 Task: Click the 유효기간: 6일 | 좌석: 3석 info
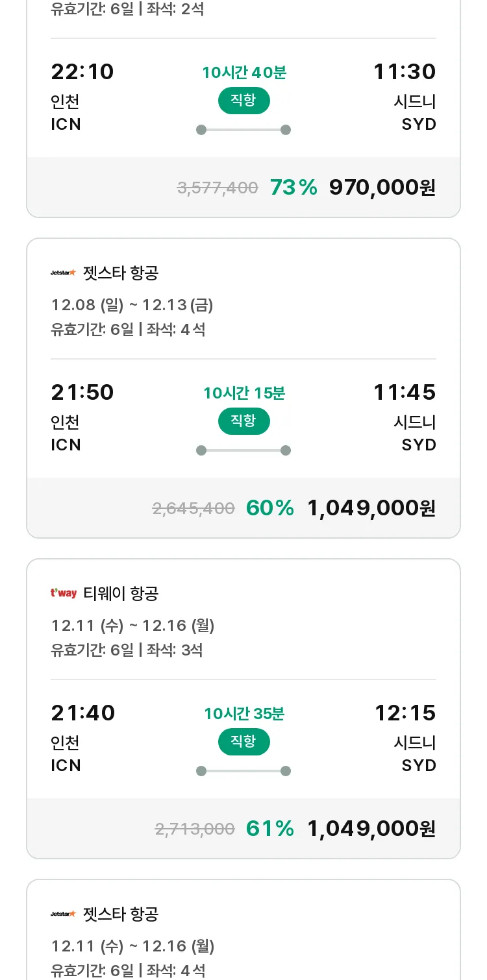pyautogui.click(x=127, y=650)
